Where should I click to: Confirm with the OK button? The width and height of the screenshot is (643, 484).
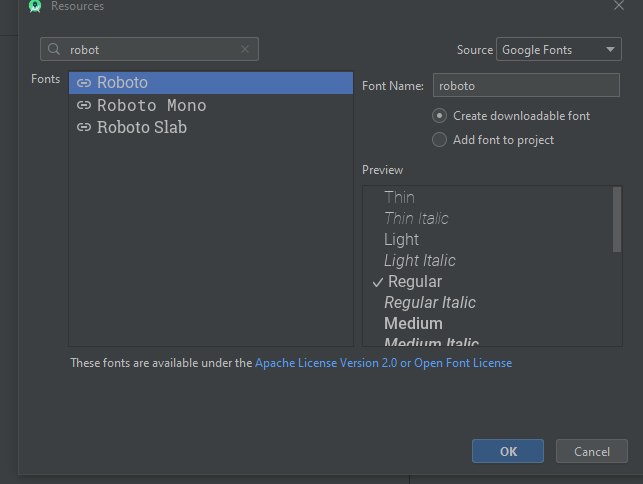[508, 451]
